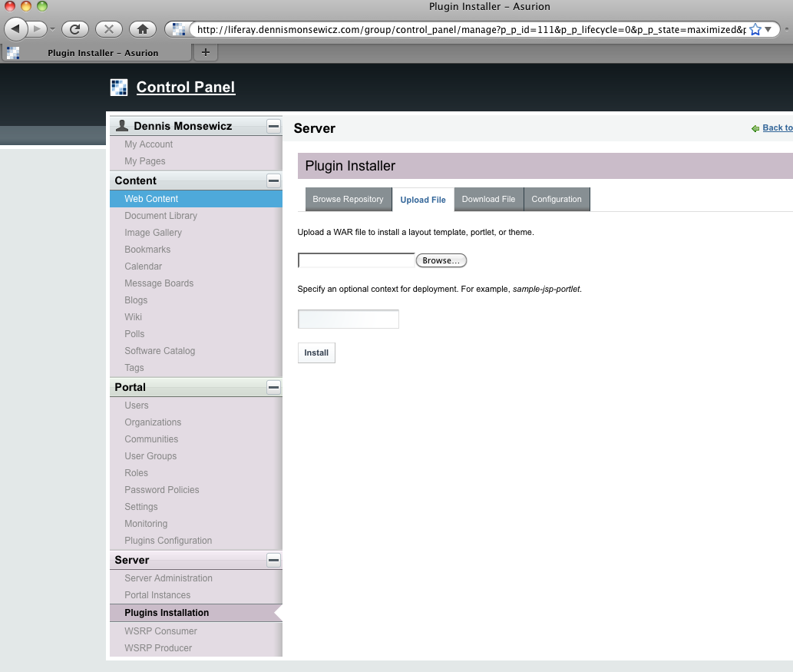
Task: Collapse the Server sidebar section
Action: (x=273, y=560)
